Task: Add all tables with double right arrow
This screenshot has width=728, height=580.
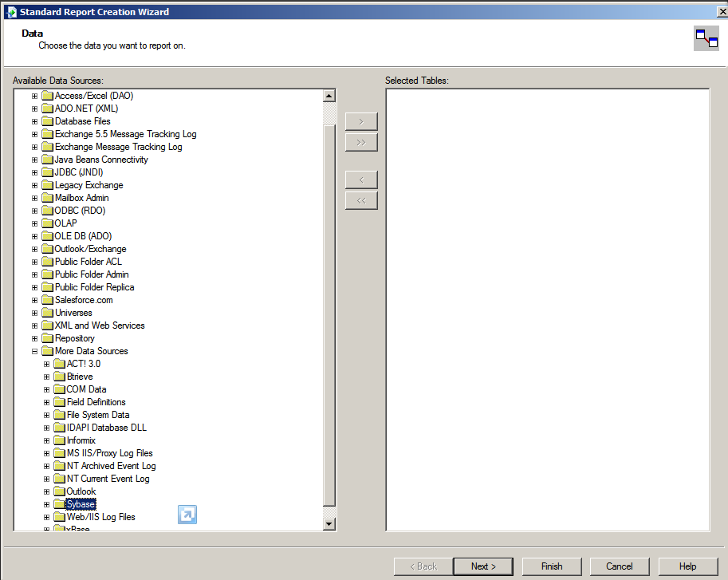Action: 361,143
